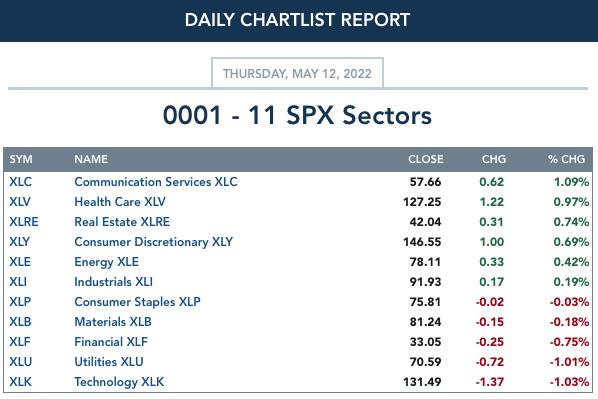Click the XLV symbol link
The height and width of the screenshot is (399, 598).
click(x=19, y=202)
